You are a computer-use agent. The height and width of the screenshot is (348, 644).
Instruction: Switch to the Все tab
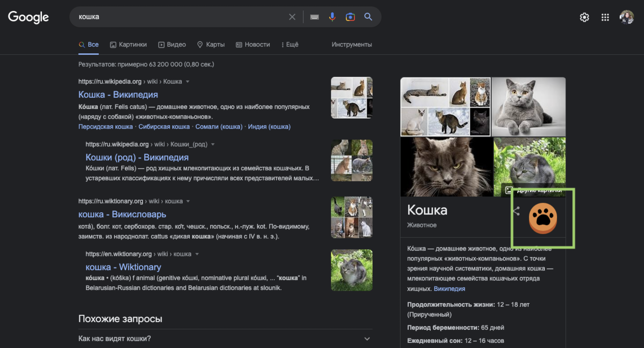tap(89, 45)
